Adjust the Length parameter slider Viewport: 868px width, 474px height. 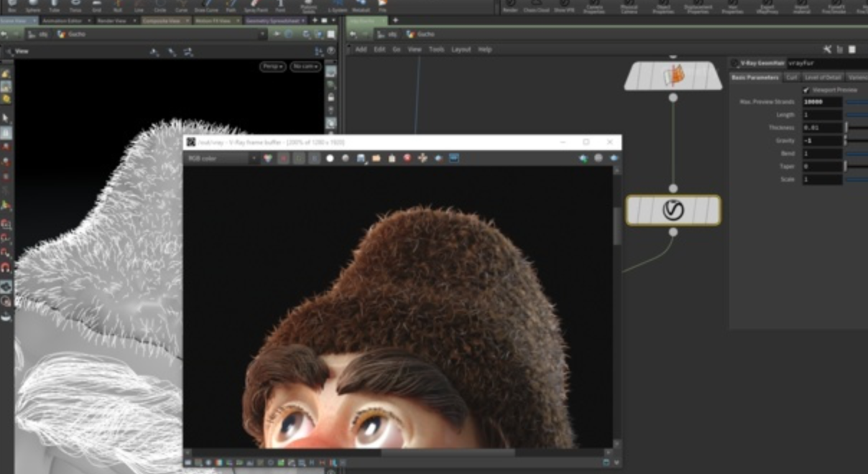[857, 115]
